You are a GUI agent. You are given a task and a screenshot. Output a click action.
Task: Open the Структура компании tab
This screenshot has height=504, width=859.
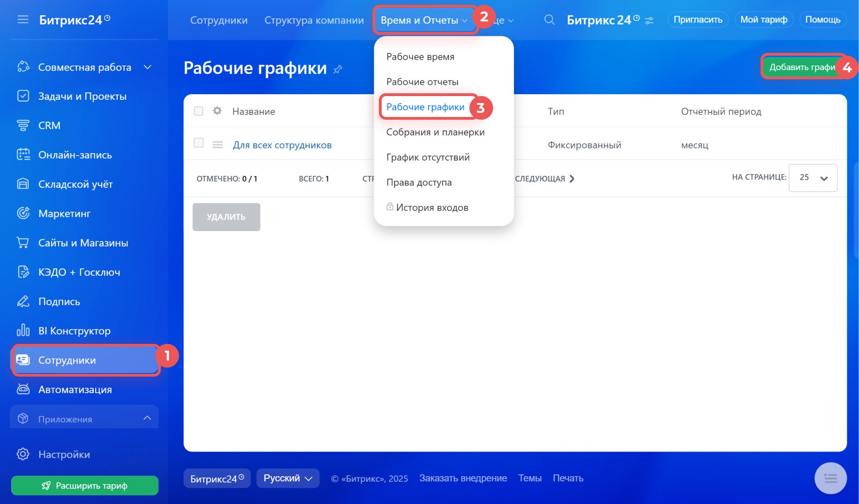(x=314, y=20)
